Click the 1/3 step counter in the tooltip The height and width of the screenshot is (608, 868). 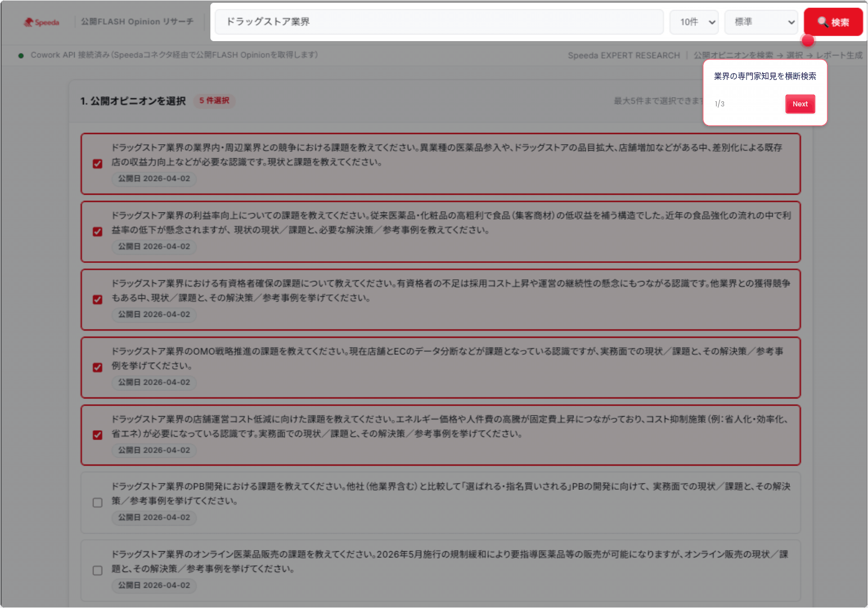(719, 104)
